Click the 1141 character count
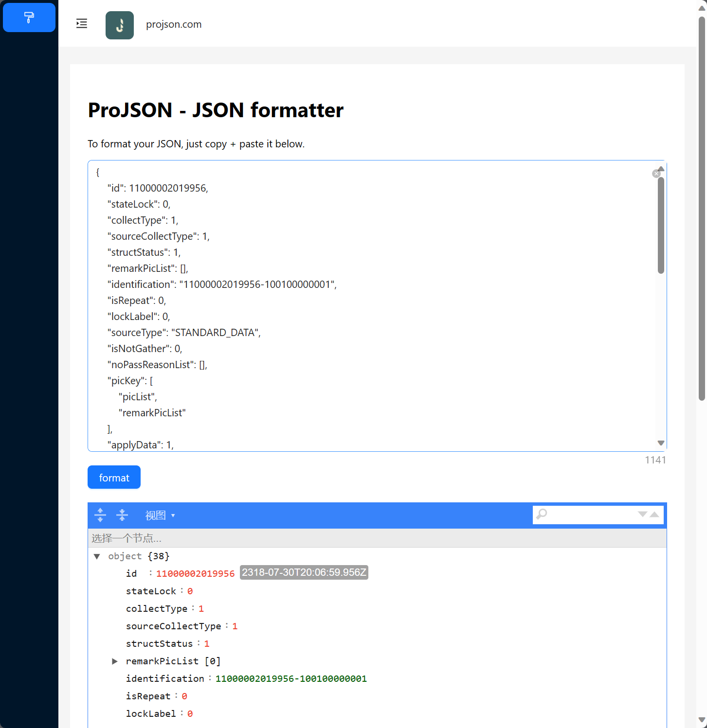The height and width of the screenshot is (728, 707). [x=655, y=460]
